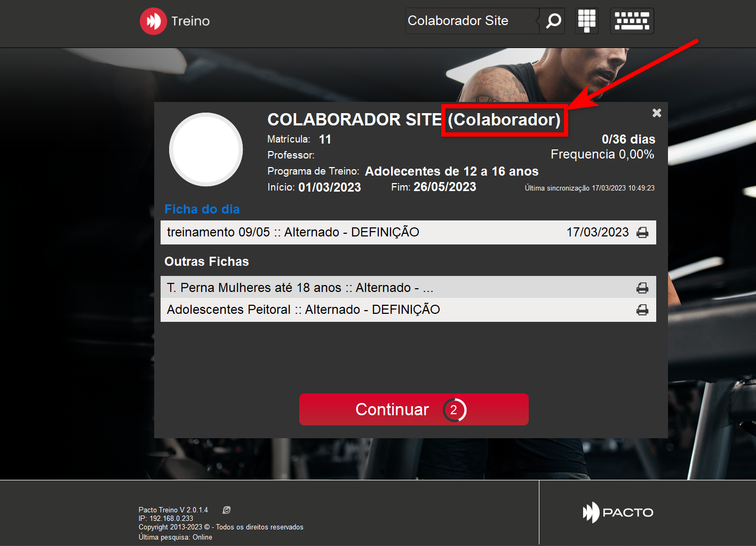The height and width of the screenshot is (546, 756).
Task: Close the collaborator info dialog
Action: coord(657,113)
